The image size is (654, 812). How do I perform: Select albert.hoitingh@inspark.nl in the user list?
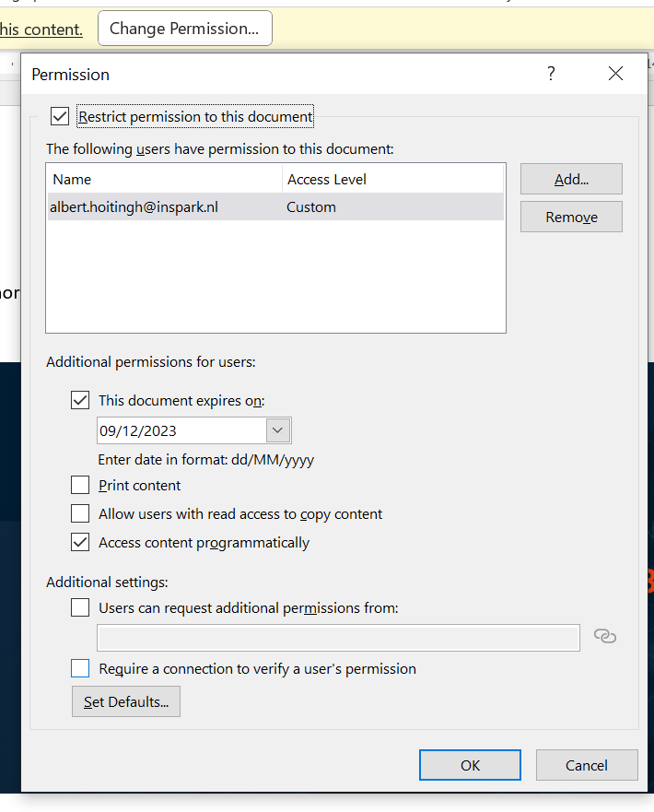134,207
